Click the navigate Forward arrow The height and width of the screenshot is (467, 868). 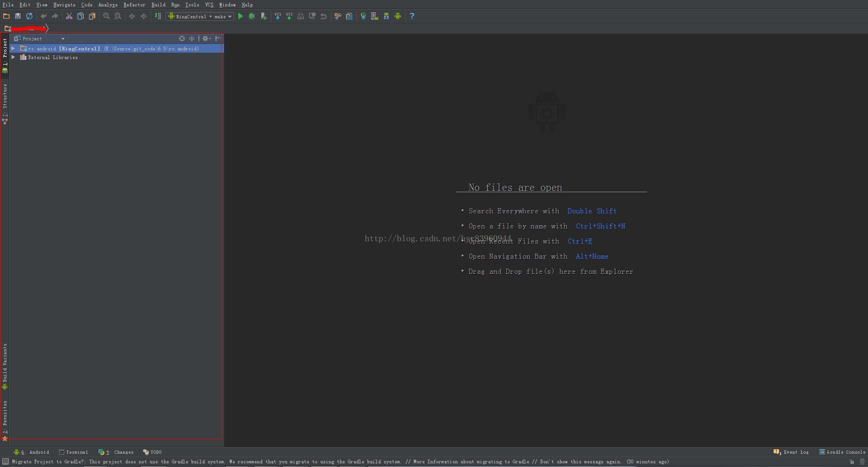(143, 16)
